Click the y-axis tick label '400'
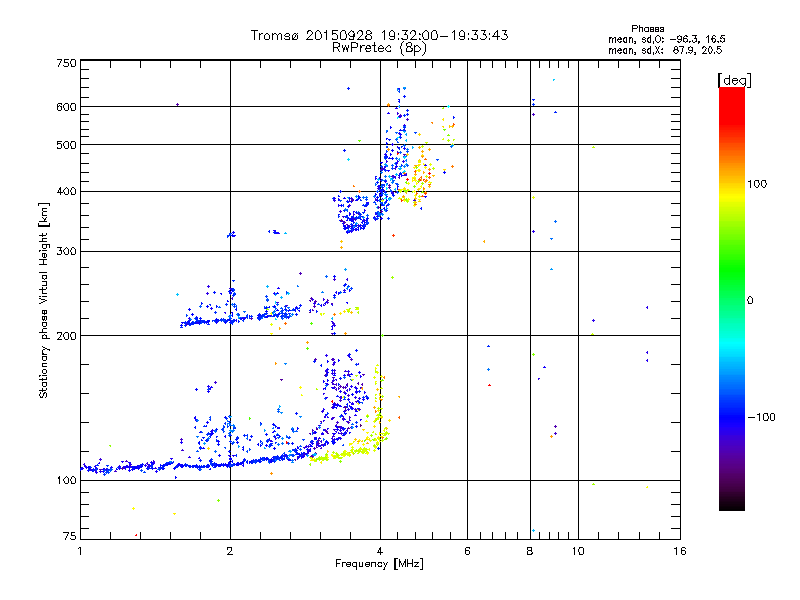Viewport: 800px width, 600px height. (67, 192)
